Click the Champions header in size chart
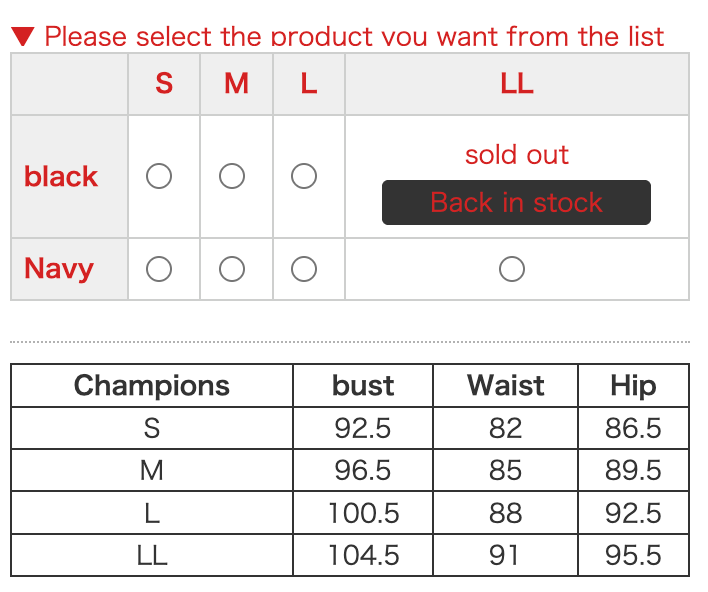708x592 pixels. tap(152, 386)
